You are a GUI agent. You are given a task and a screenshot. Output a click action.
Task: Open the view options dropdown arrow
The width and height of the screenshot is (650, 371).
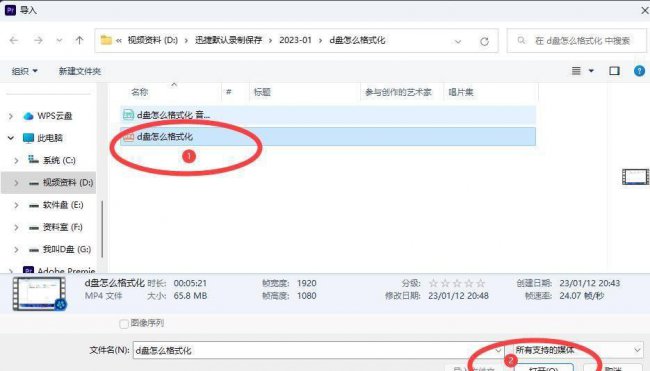pyautogui.click(x=592, y=71)
